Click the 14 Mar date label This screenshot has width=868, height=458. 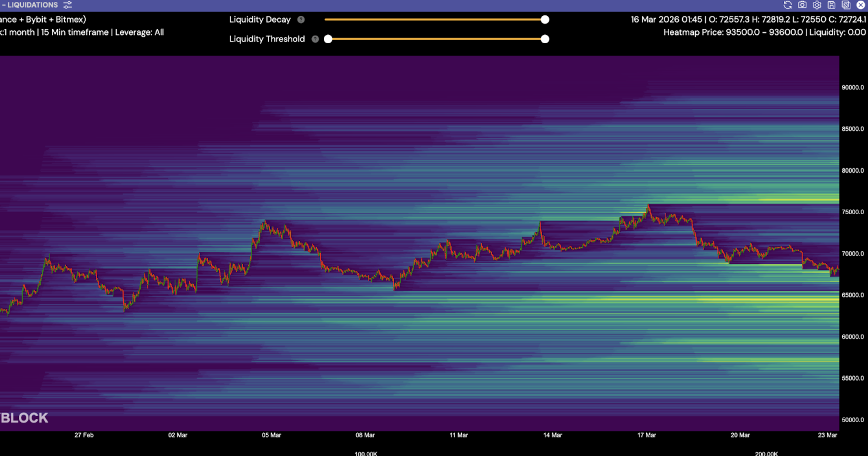553,435
